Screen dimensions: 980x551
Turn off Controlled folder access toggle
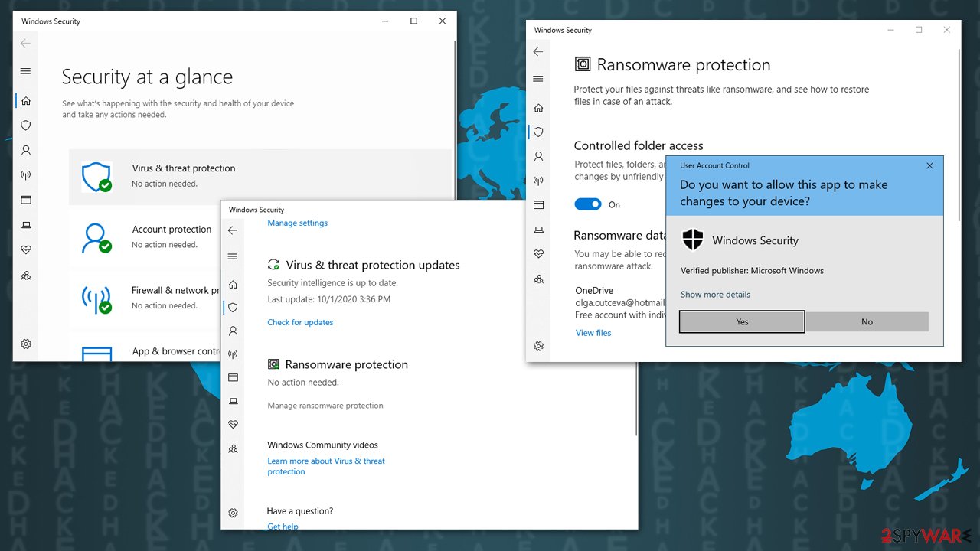click(x=588, y=204)
